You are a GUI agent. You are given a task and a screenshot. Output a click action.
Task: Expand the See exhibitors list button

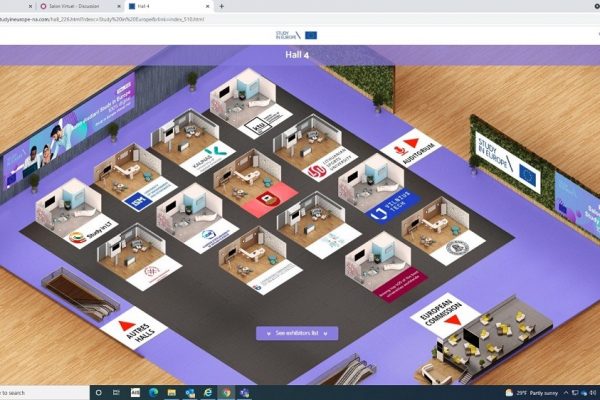[x=297, y=333]
